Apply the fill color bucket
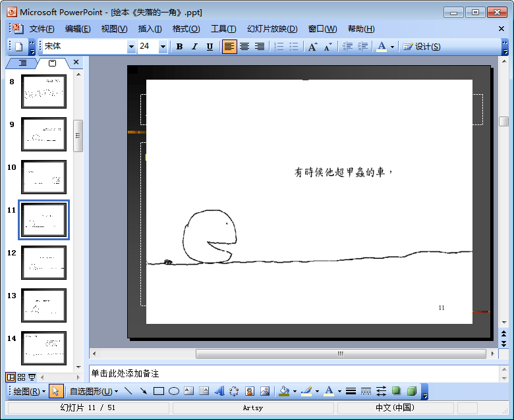This screenshot has height=420, width=514. pos(284,391)
